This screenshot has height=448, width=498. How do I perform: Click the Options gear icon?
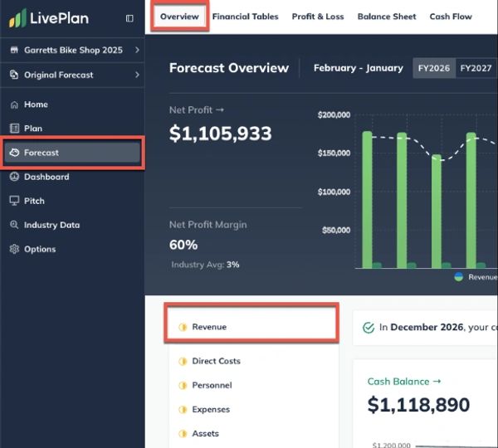coord(14,249)
